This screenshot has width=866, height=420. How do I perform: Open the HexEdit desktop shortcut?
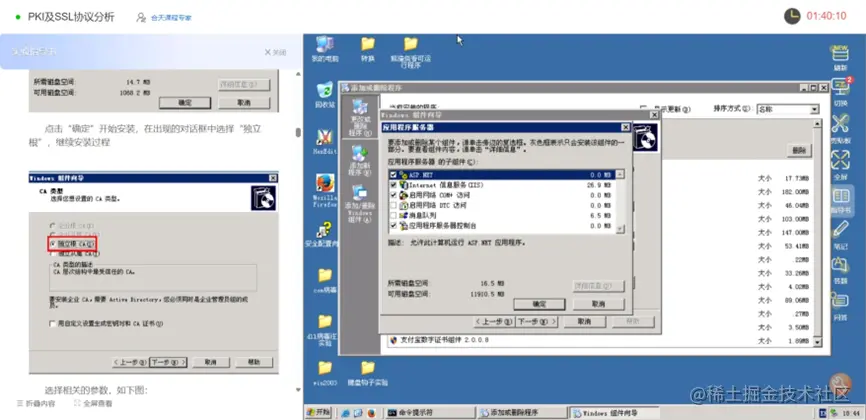point(324,141)
